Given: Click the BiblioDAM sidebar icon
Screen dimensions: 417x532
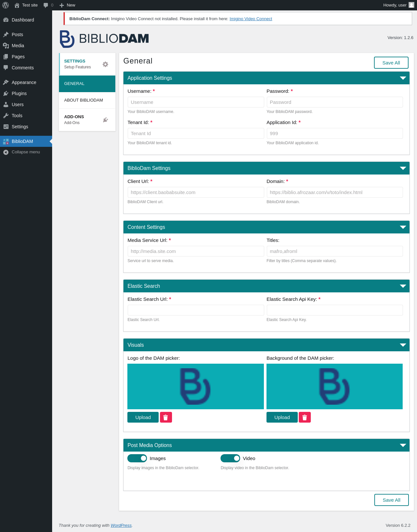Looking at the screenshot, I should pos(6,141).
